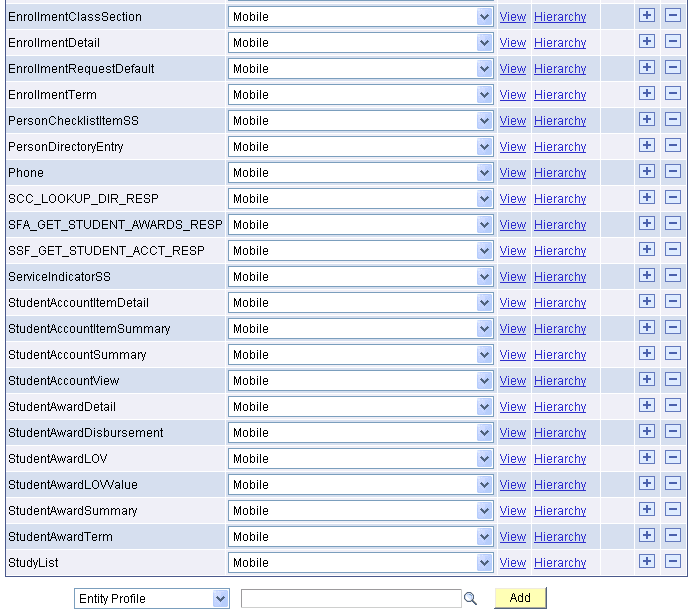Add a row after EnrollmentClassSection
The height and width of the screenshot is (614, 693).
click(x=647, y=15)
